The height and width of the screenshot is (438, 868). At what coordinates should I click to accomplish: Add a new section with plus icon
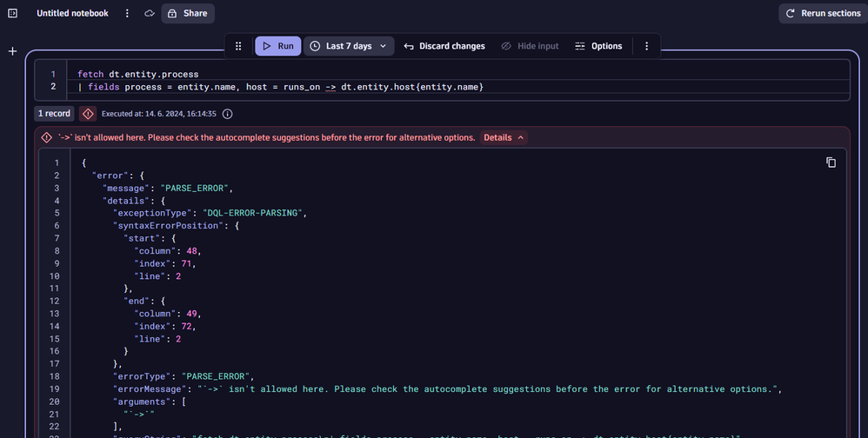tap(13, 51)
